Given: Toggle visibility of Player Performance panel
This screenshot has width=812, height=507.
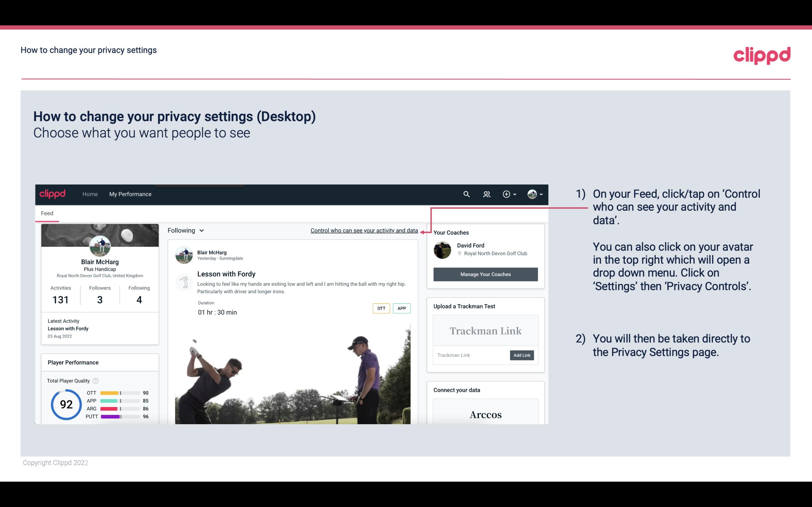Looking at the screenshot, I should coord(73,362).
